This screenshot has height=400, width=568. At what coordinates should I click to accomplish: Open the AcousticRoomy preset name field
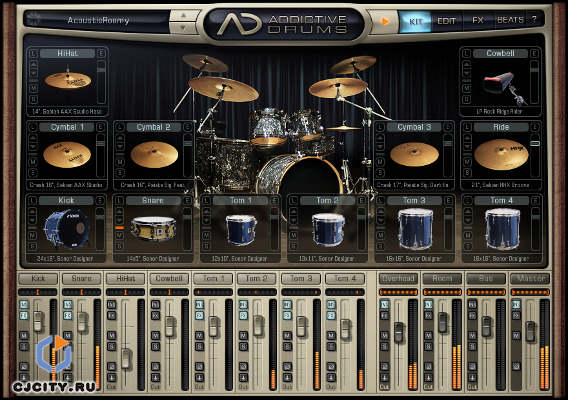pos(98,20)
